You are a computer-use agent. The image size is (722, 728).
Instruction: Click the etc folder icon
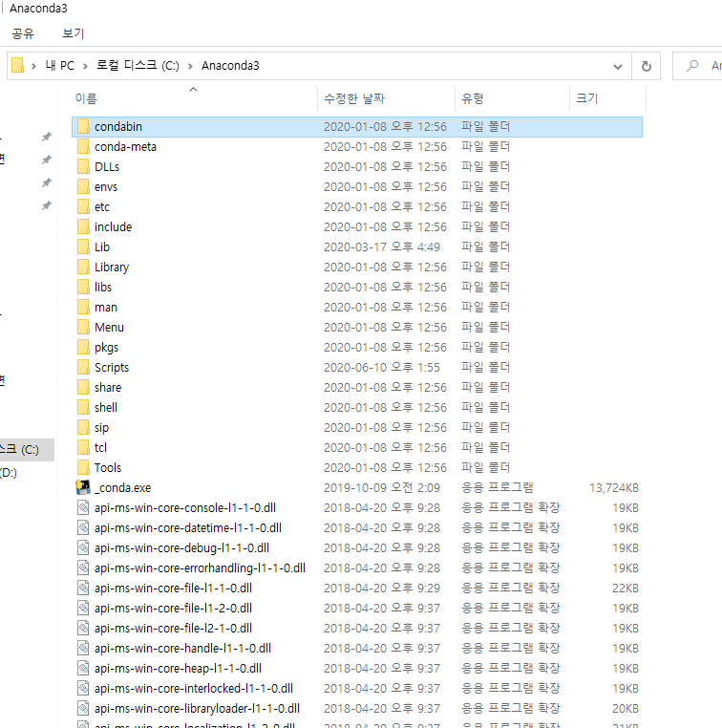(x=83, y=206)
